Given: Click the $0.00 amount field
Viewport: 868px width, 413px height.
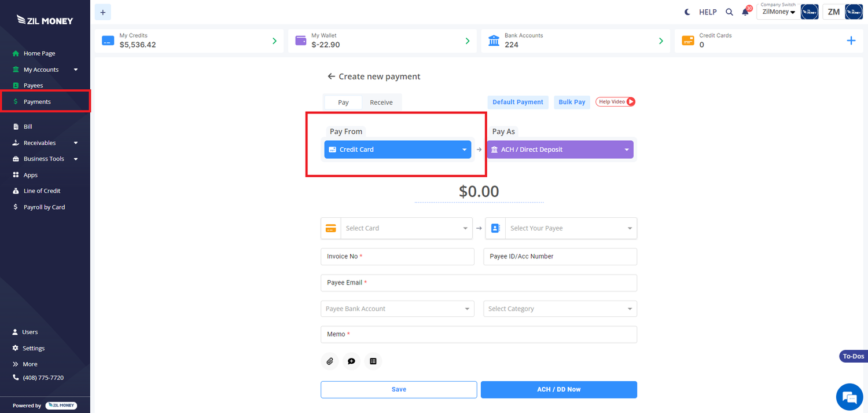Looking at the screenshot, I should point(479,191).
